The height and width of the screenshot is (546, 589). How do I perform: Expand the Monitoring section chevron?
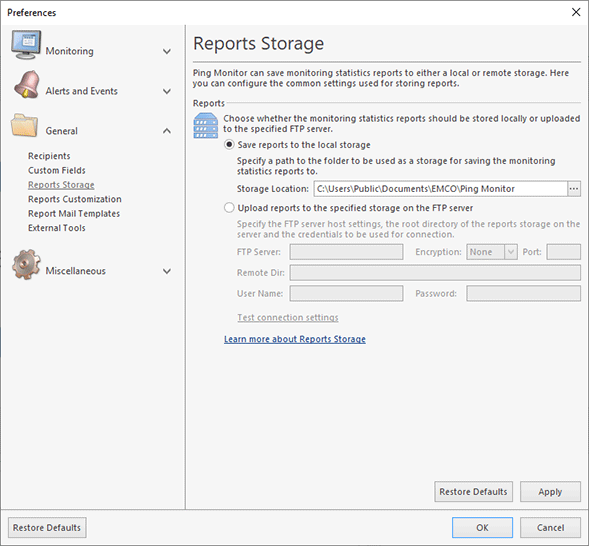pyautogui.click(x=167, y=51)
